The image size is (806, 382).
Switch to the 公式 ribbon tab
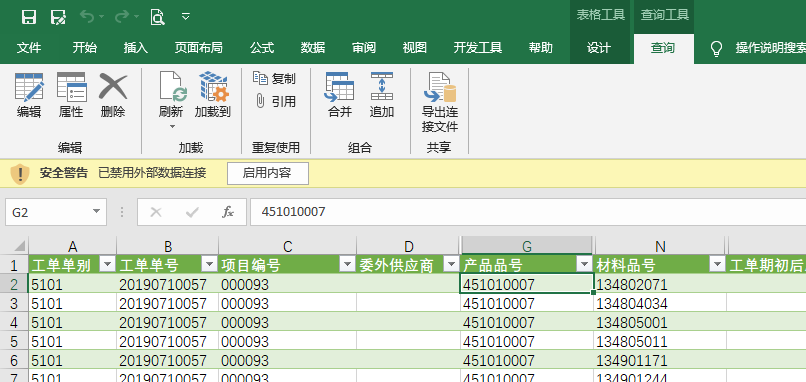point(262,48)
